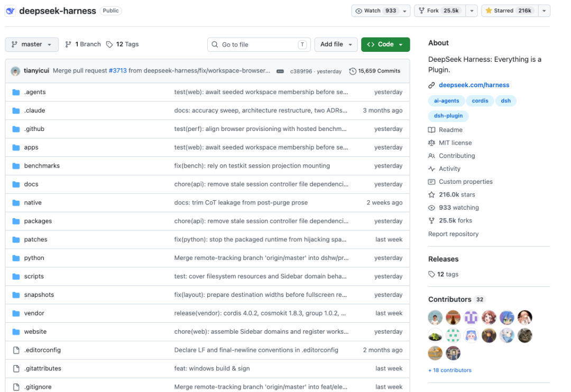
Task: Expand commit message ellipsis icon
Action: point(280,71)
